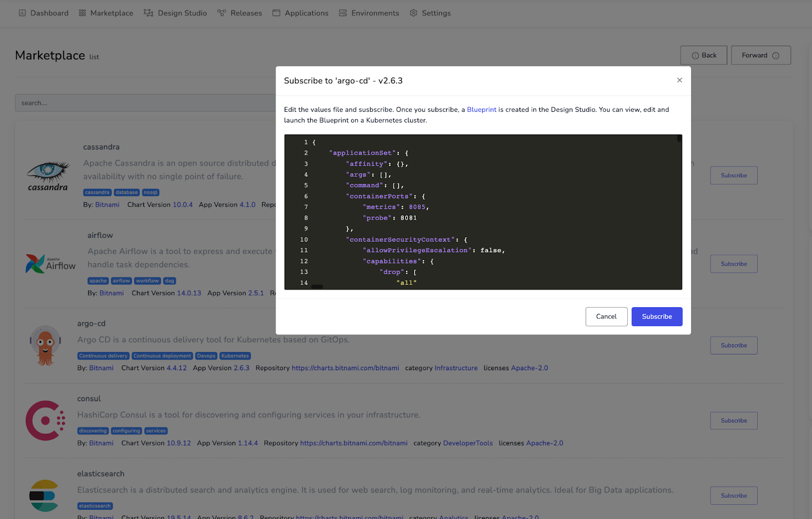Click the 'dag' tag on airflow

170,281
